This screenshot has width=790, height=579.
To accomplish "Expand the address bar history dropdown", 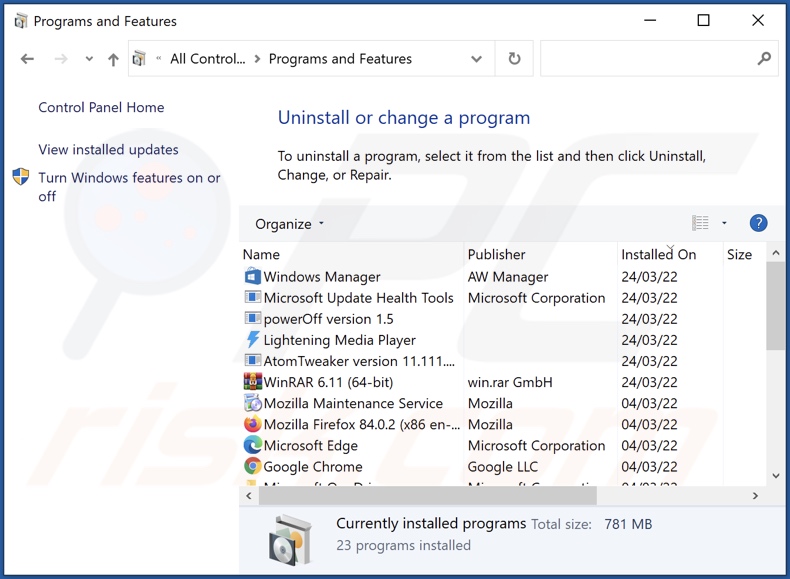I will pyautogui.click(x=476, y=59).
